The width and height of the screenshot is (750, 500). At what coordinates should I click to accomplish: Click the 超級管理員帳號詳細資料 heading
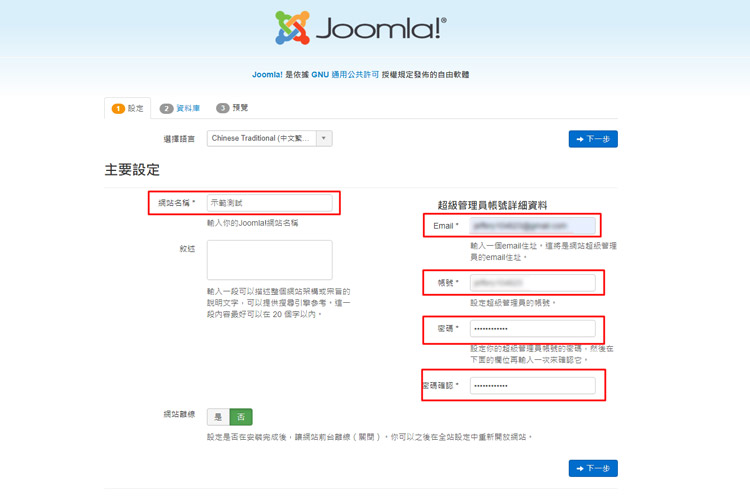[492, 205]
